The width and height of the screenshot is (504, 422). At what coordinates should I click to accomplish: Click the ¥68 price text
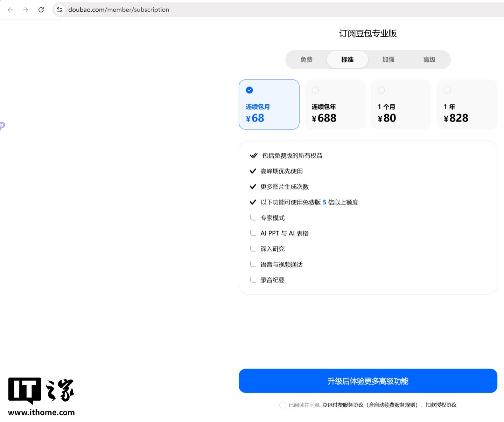(x=255, y=118)
